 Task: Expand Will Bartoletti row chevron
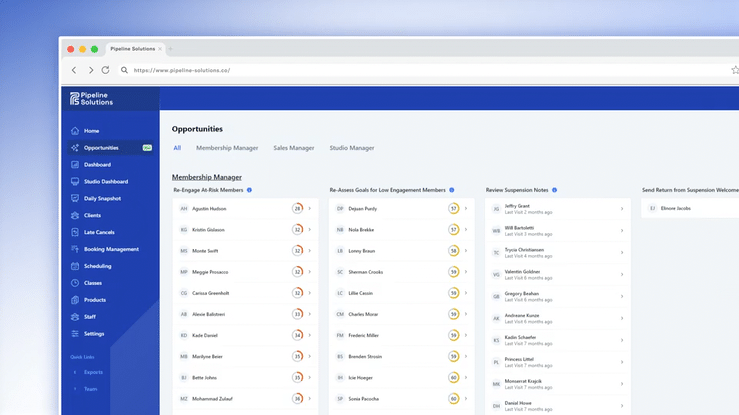(x=622, y=231)
